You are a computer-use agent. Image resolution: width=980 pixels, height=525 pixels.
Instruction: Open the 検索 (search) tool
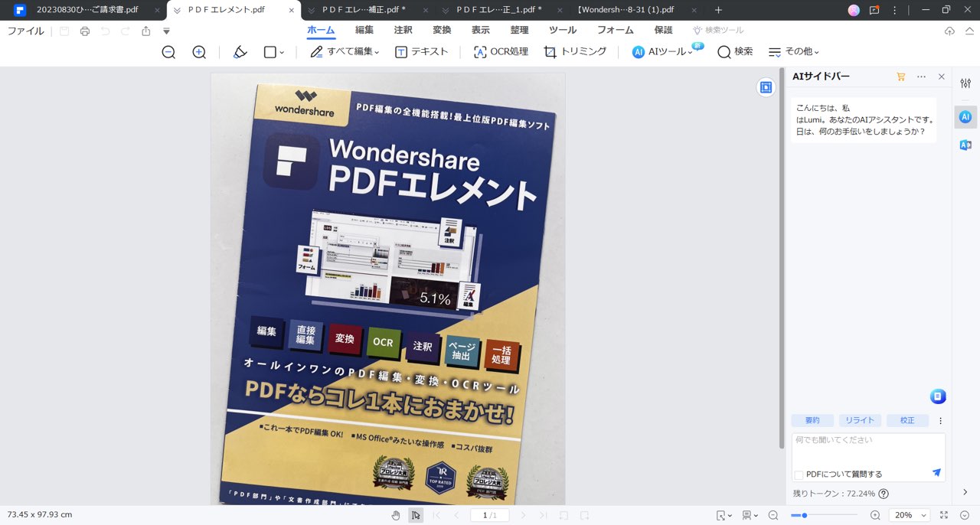click(x=733, y=51)
